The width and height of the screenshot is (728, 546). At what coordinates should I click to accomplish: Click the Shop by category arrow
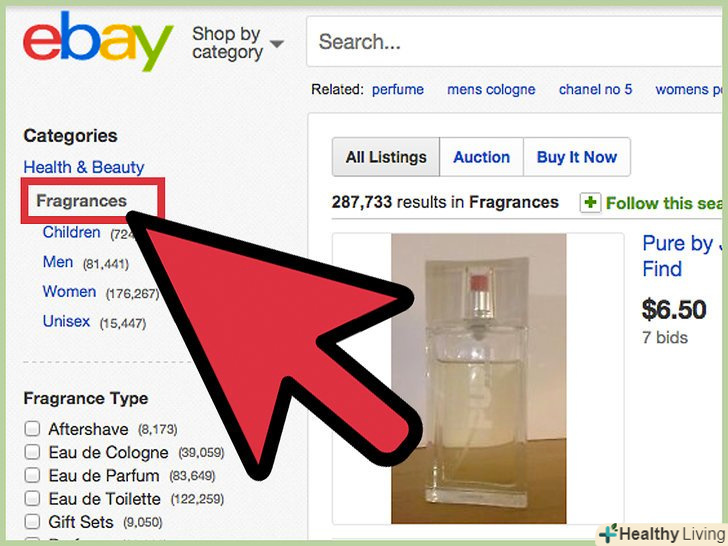[277, 44]
